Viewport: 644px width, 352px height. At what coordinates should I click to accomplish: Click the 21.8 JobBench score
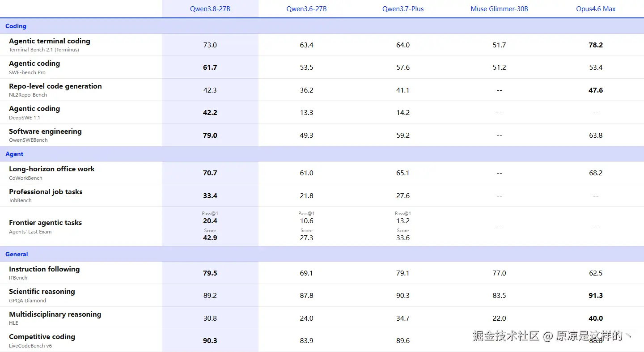click(x=307, y=196)
